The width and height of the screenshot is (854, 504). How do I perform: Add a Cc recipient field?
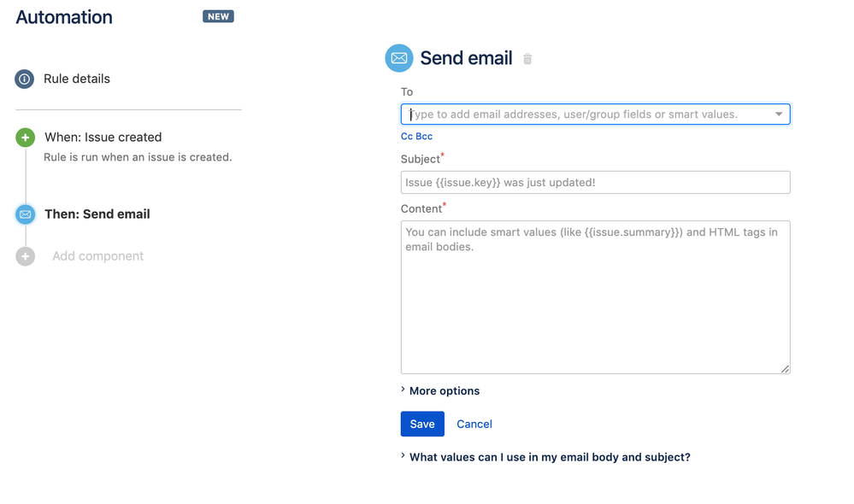[406, 136]
